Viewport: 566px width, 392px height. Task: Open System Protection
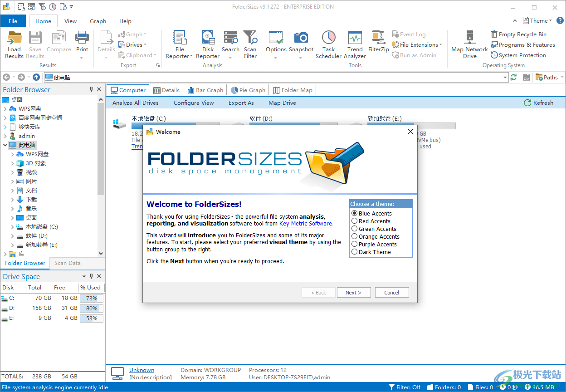coord(518,55)
